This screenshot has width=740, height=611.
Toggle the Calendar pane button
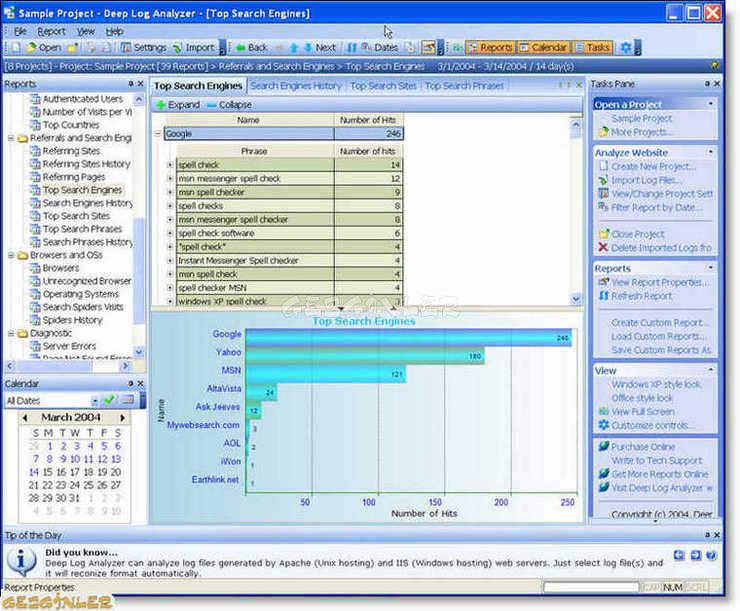point(543,48)
